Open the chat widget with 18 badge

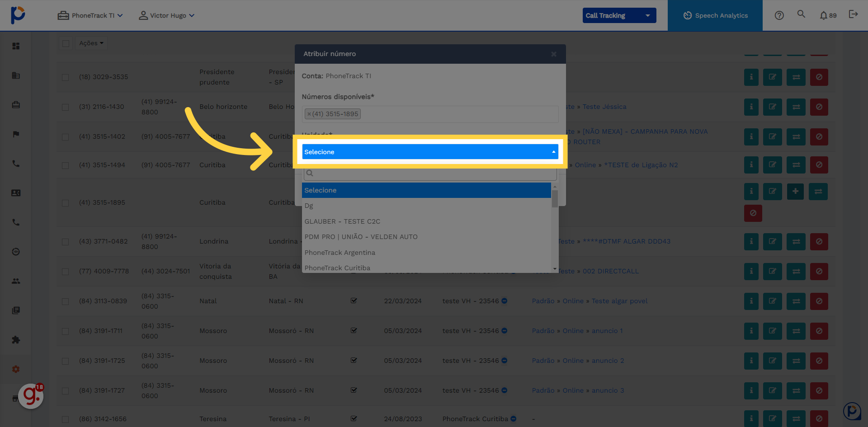pyautogui.click(x=31, y=396)
